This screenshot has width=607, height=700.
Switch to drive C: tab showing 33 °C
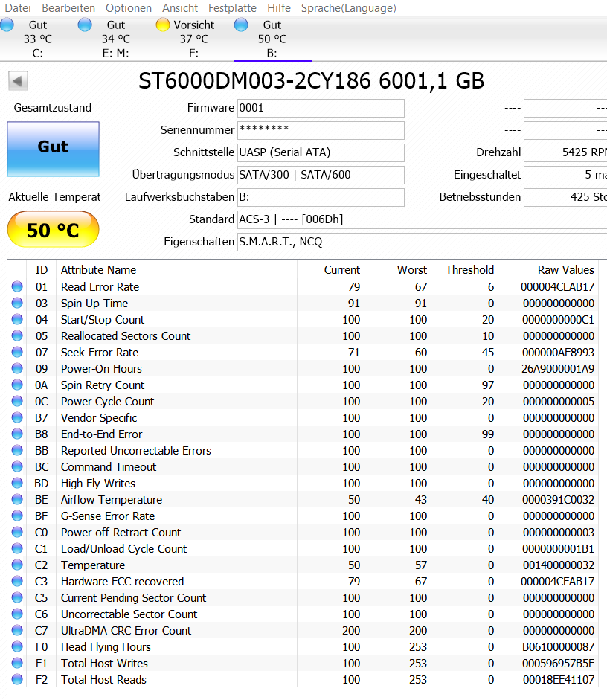click(x=38, y=39)
